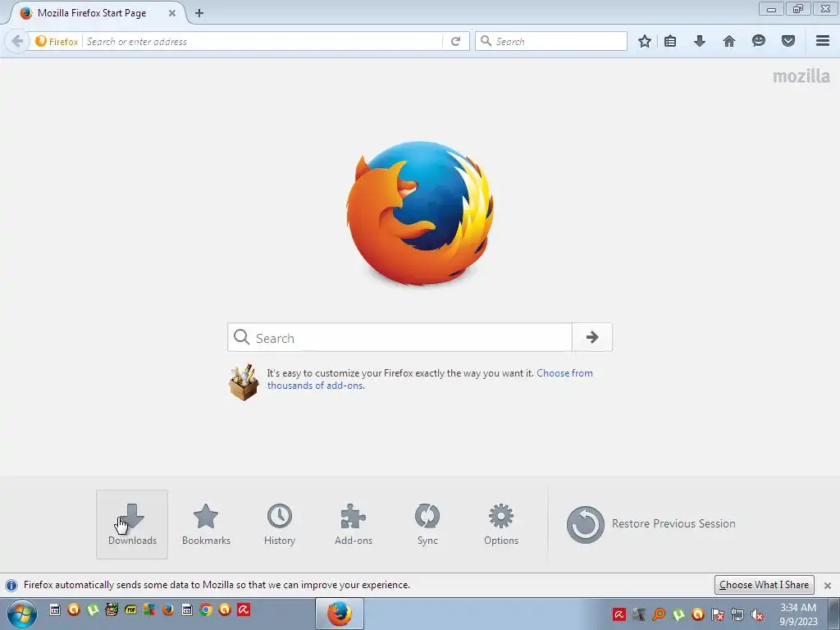Open the Action Center flag tray icon
Image resolution: width=840 pixels, height=630 pixels.
pos(718,614)
